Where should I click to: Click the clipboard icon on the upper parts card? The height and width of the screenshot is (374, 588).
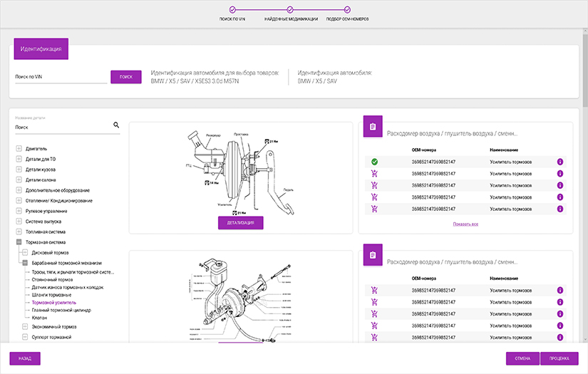point(373,127)
